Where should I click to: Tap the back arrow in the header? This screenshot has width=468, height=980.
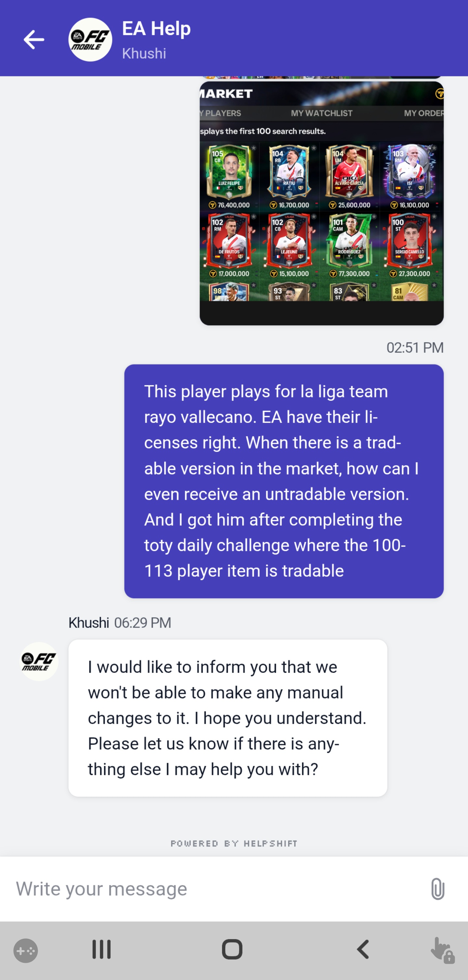(x=34, y=40)
